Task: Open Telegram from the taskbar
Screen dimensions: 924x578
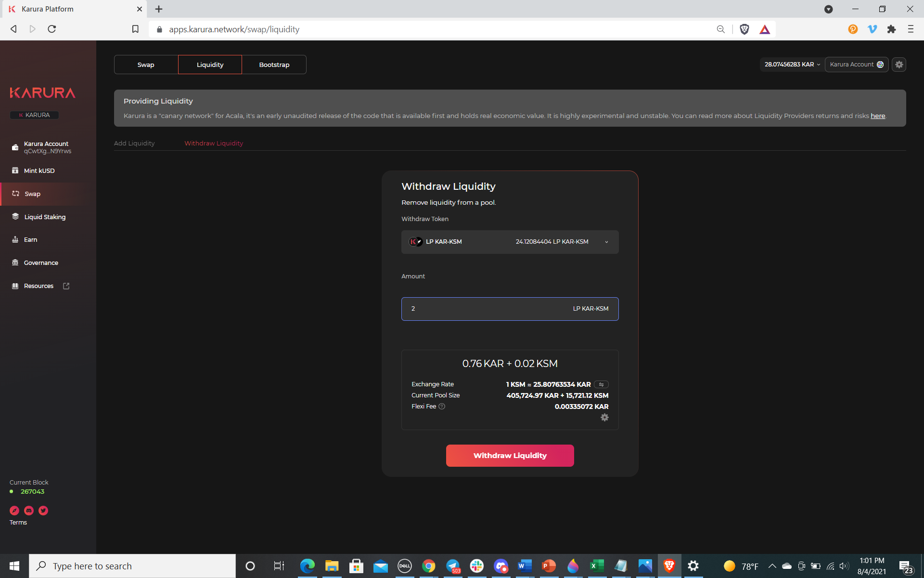Action: pyautogui.click(x=453, y=566)
